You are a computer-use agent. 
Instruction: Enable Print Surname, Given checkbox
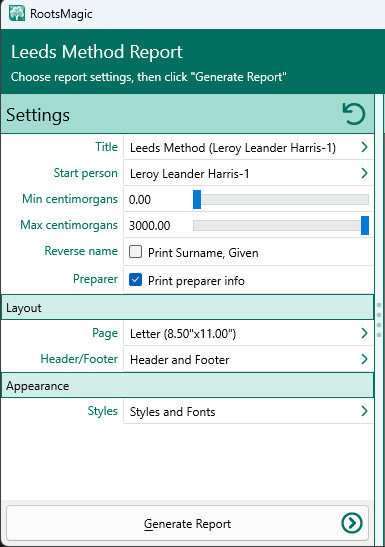tap(135, 252)
